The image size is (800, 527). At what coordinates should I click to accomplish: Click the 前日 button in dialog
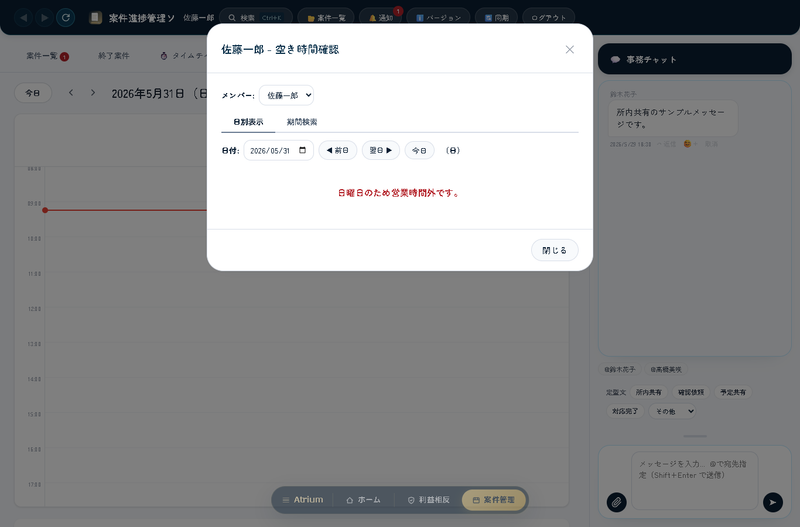(338, 150)
